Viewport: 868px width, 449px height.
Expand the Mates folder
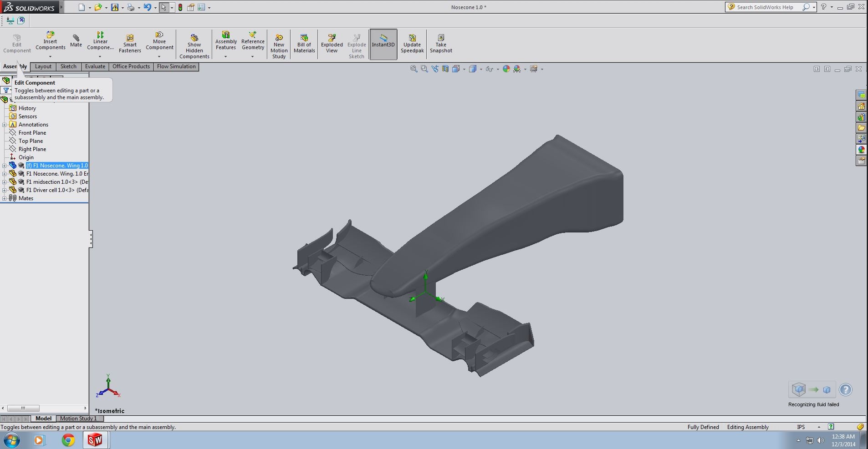click(x=5, y=198)
